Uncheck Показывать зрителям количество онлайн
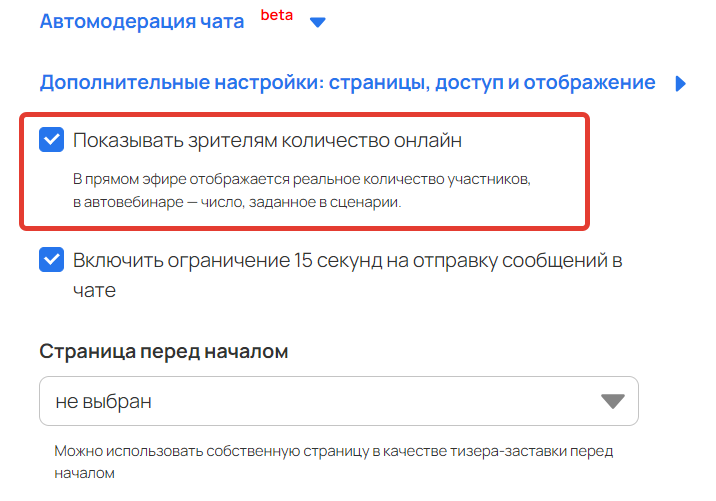Image resolution: width=716 pixels, height=501 pixels. point(52,139)
